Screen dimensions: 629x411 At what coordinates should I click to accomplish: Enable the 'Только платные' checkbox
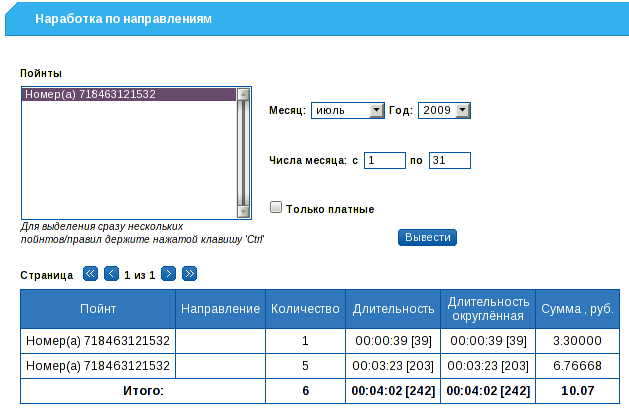coord(276,208)
